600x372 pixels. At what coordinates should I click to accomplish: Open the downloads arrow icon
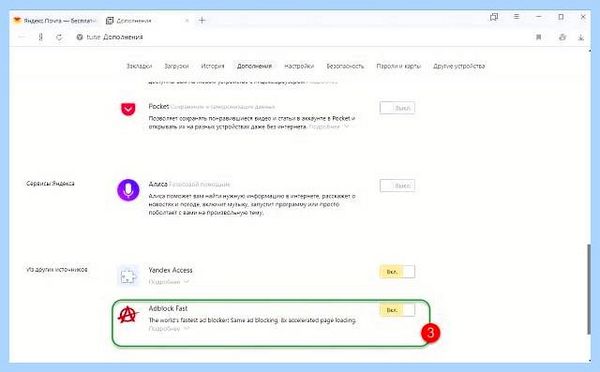581,37
